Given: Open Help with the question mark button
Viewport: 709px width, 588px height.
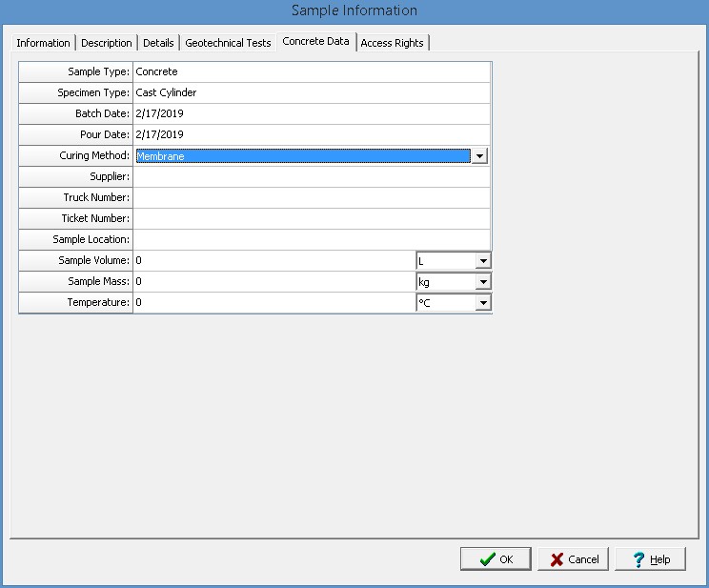Looking at the screenshot, I should pos(650,559).
